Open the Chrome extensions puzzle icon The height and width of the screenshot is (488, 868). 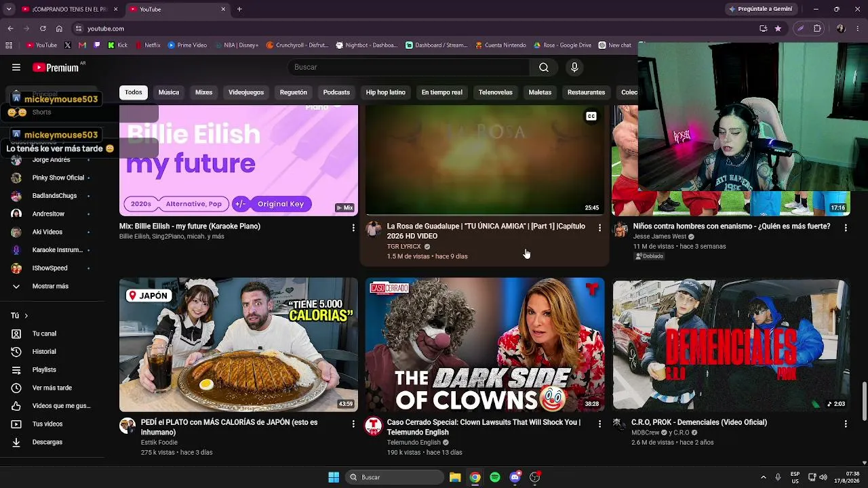(817, 28)
